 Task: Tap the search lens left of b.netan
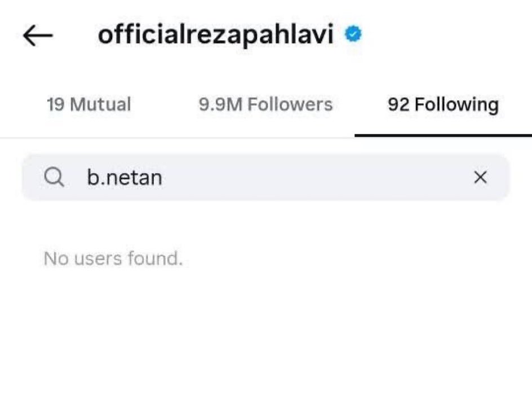pyautogui.click(x=54, y=177)
